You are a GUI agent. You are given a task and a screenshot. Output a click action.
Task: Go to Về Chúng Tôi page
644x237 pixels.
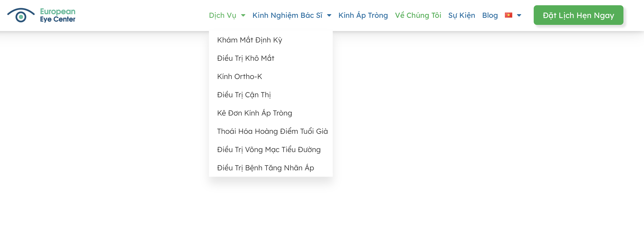418,16
